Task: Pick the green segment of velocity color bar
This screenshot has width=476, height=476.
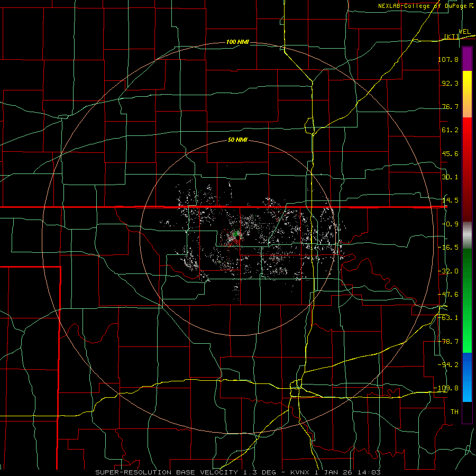Action: click(467, 300)
